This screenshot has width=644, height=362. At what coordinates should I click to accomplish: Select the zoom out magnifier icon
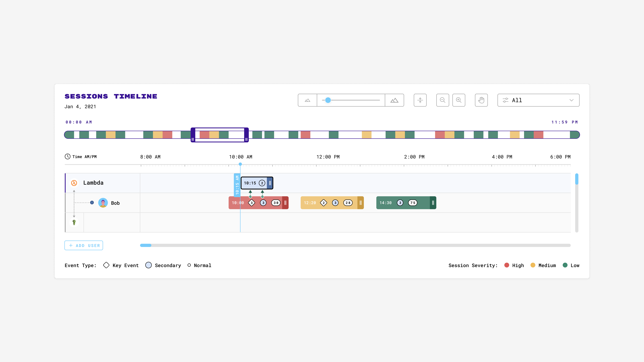(x=443, y=100)
